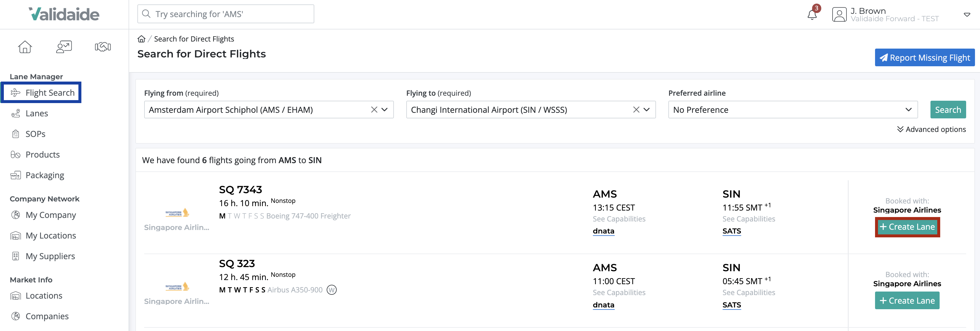Expand the Flying from airport dropdown
The image size is (980, 331).
[x=385, y=110]
